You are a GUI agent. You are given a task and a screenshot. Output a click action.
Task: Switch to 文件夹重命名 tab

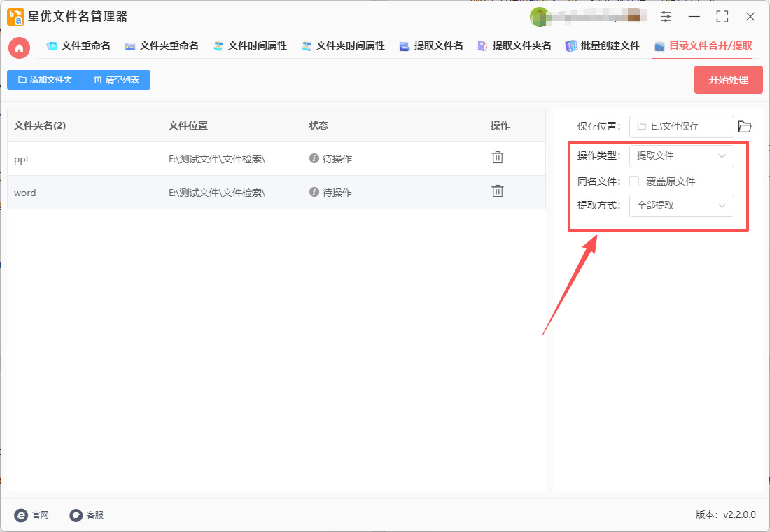point(162,46)
